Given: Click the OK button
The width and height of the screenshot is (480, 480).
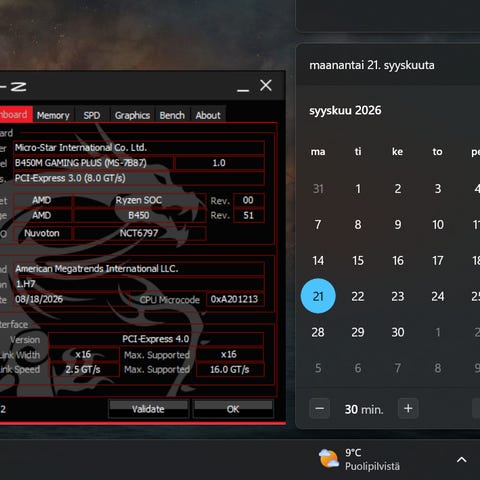Looking at the screenshot, I should coord(233,409).
